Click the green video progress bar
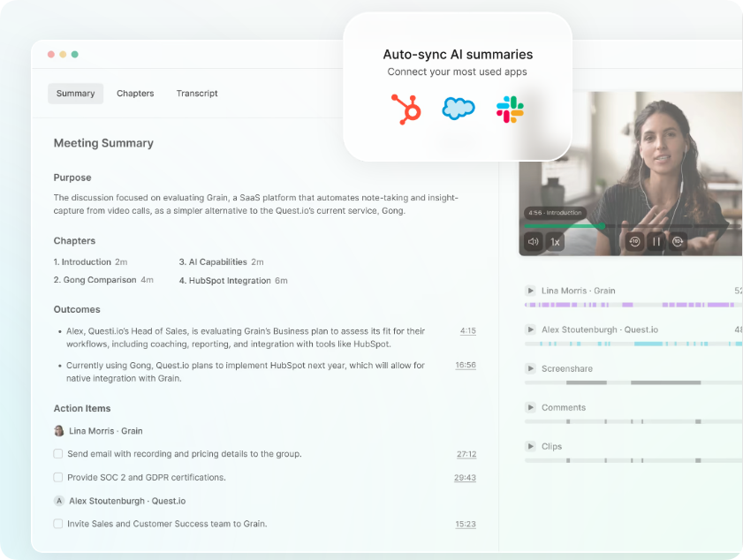Screen dimensions: 743x560 coord(563,226)
